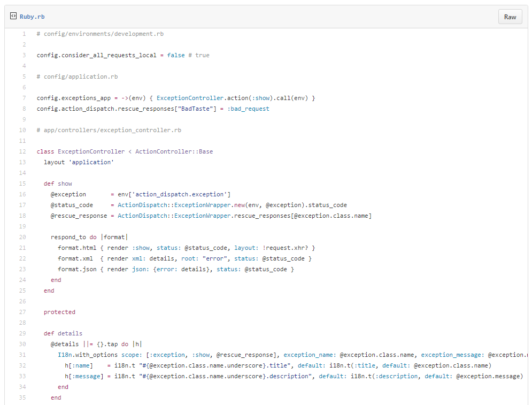Screen dimensions: 532x405
Task: Click the config.exceptions_app code line
Action: click(x=176, y=98)
